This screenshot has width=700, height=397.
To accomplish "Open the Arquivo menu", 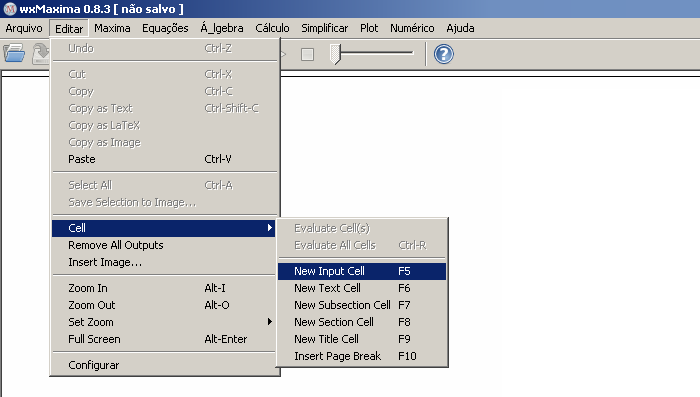I will 24,28.
